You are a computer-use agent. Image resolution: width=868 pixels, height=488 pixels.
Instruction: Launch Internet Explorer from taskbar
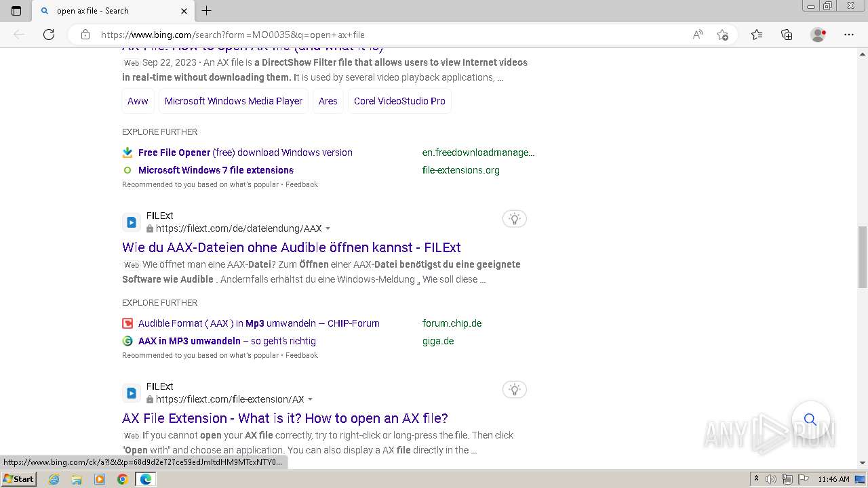[54, 479]
